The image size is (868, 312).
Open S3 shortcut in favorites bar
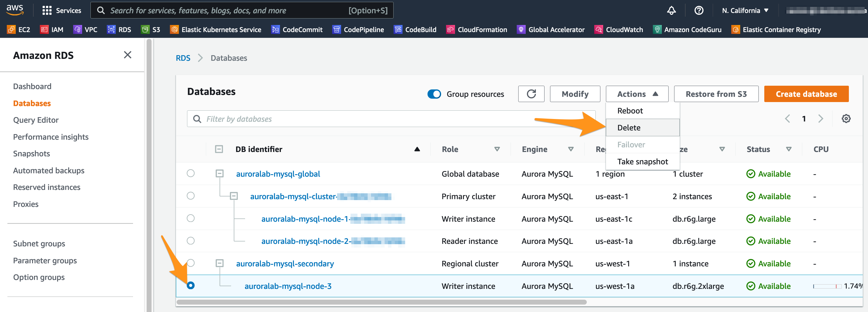[x=151, y=30]
